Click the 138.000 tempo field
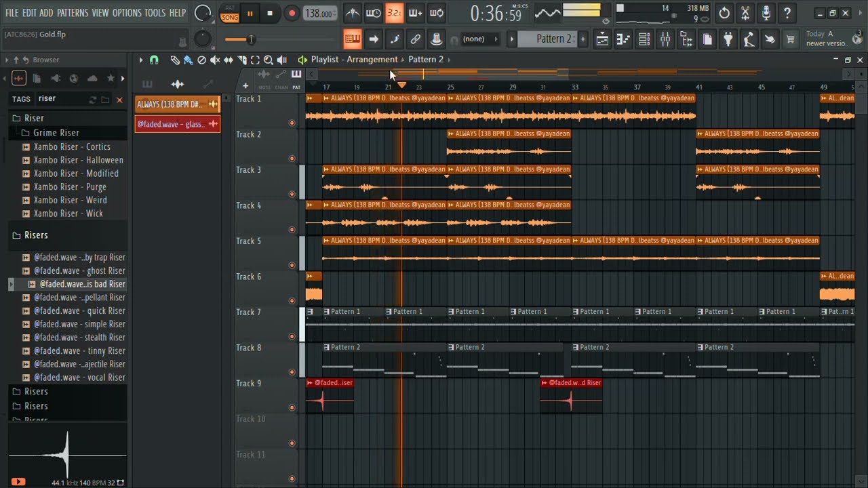Image resolution: width=868 pixels, height=488 pixels. tap(319, 14)
